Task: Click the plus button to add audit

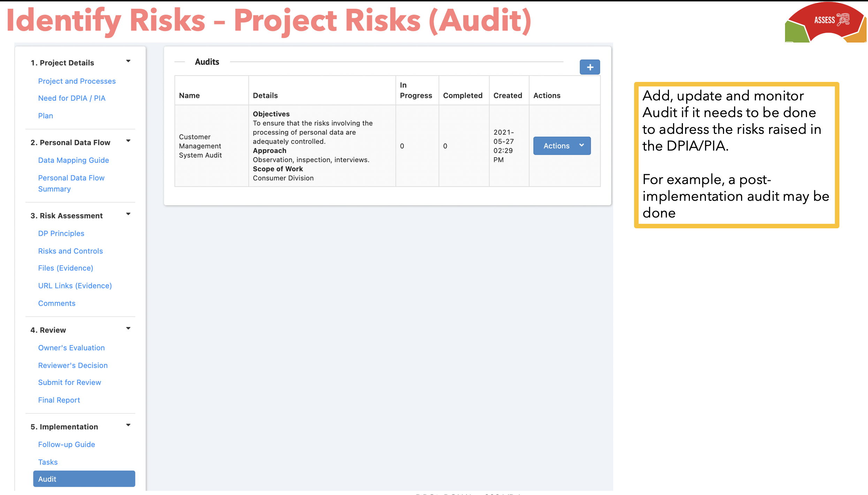Action: (589, 67)
